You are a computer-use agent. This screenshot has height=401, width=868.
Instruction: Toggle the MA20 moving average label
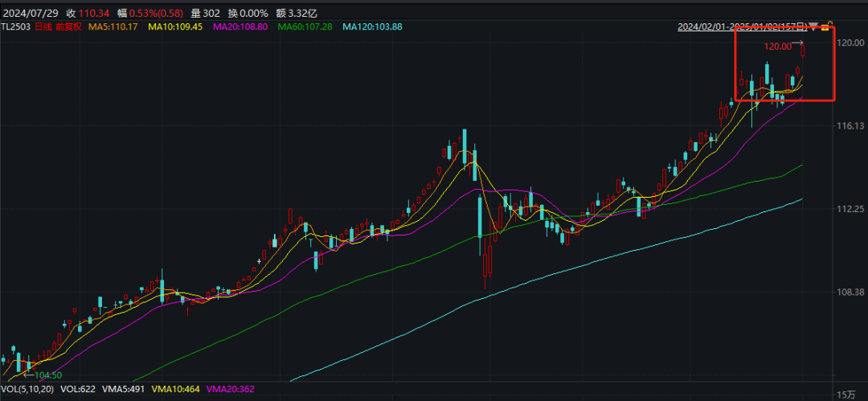(242, 27)
